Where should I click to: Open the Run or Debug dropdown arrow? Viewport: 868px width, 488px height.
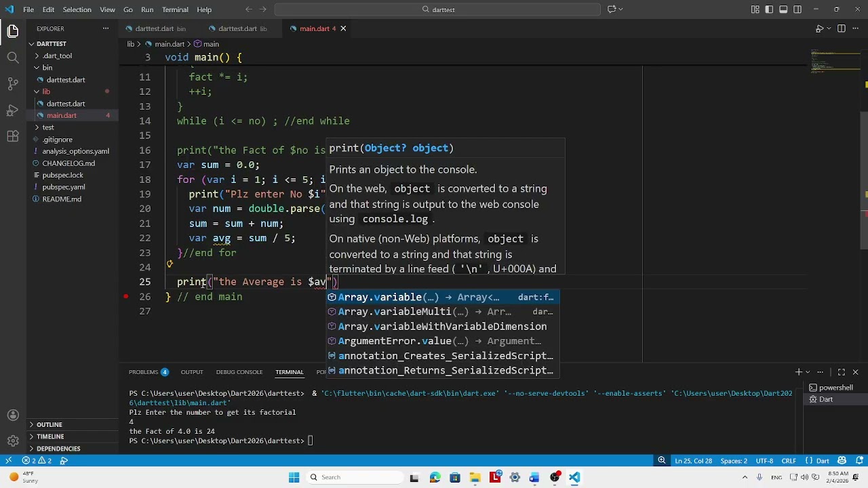tap(829, 28)
